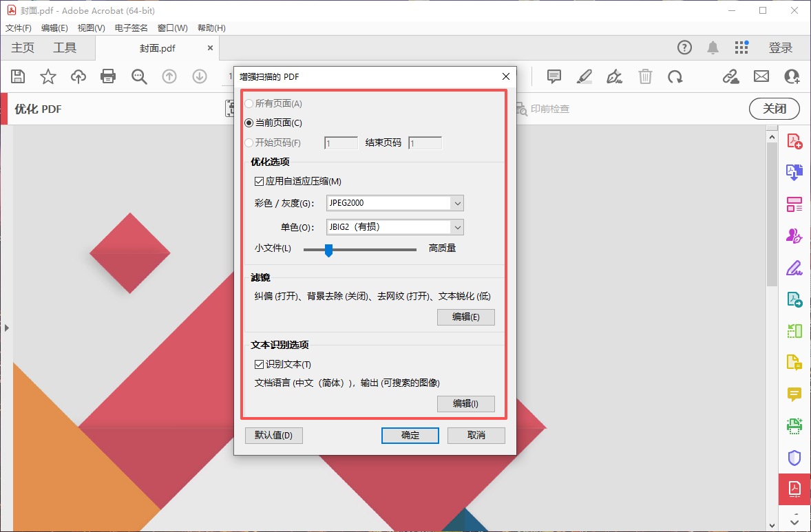Click the share link icon
This screenshot has width=811, height=532.
[x=731, y=76]
